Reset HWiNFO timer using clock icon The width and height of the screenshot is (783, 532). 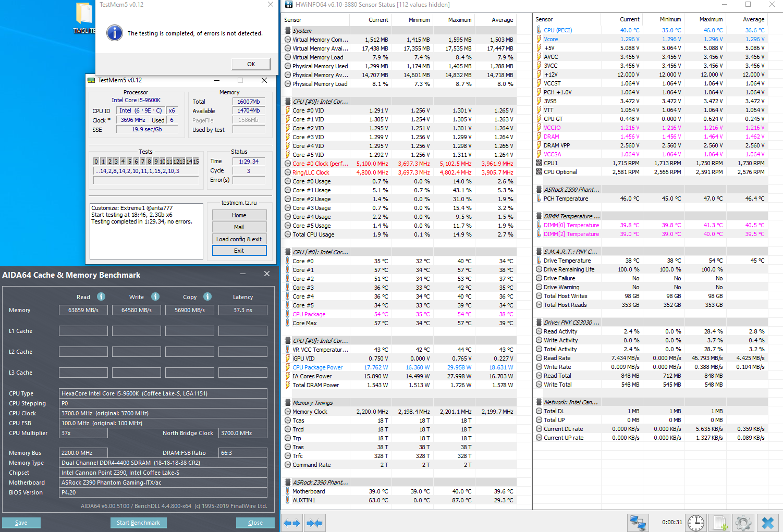click(695, 523)
